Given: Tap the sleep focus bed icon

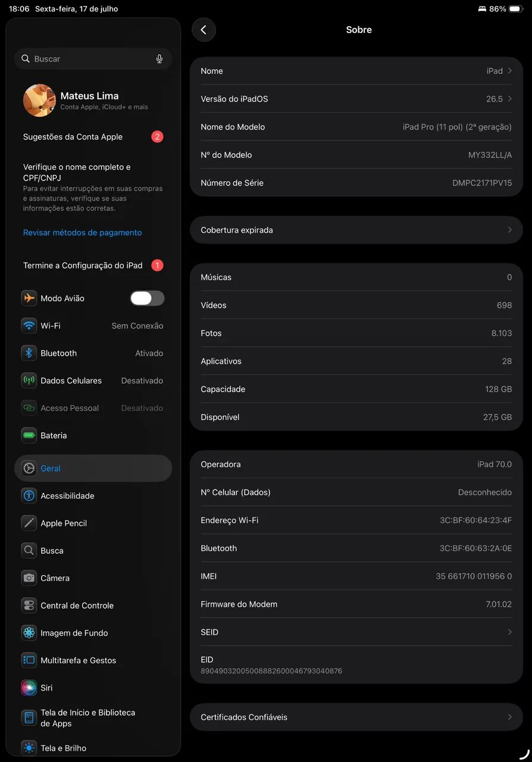Looking at the screenshot, I should click(x=482, y=9).
